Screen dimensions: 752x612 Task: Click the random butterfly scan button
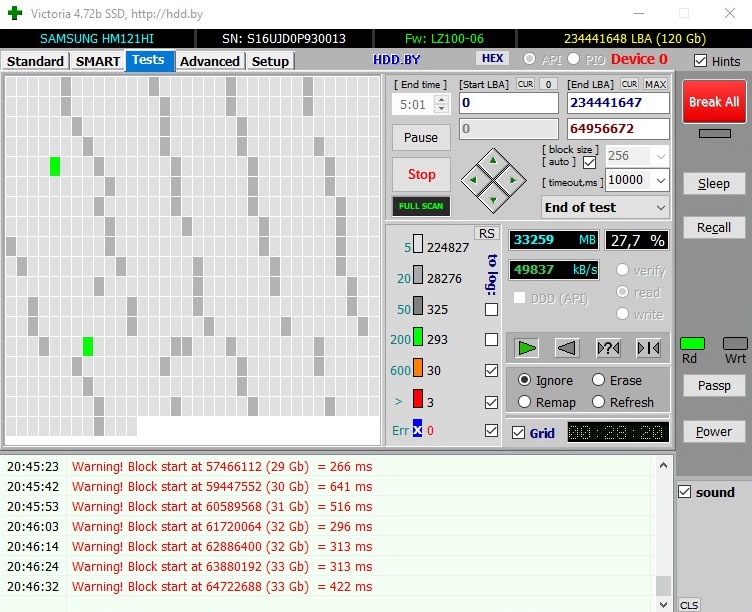(x=608, y=348)
